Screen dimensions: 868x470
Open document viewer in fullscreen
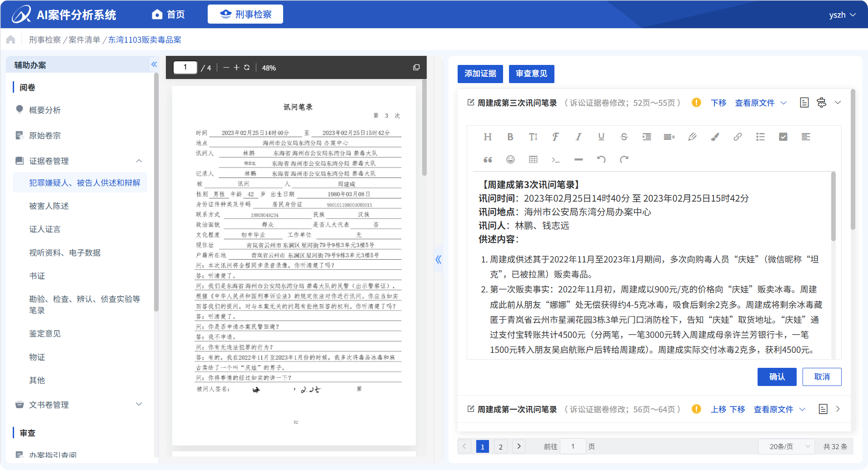click(x=416, y=68)
